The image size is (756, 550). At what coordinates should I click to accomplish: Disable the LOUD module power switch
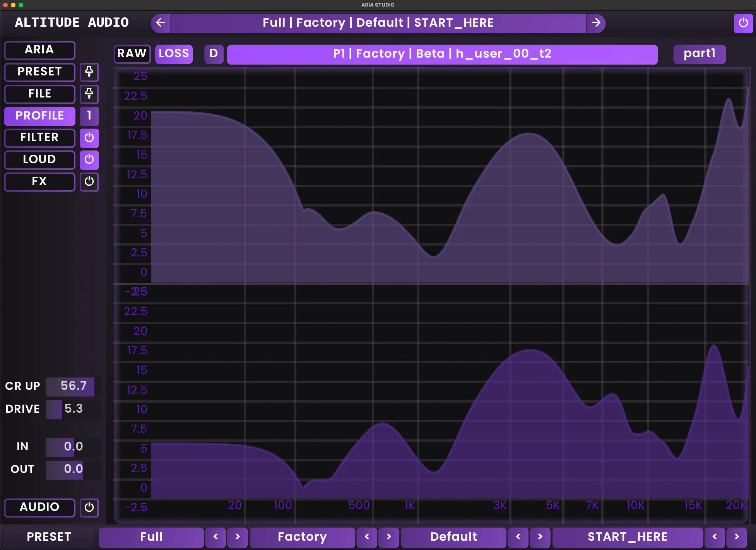[x=89, y=160]
